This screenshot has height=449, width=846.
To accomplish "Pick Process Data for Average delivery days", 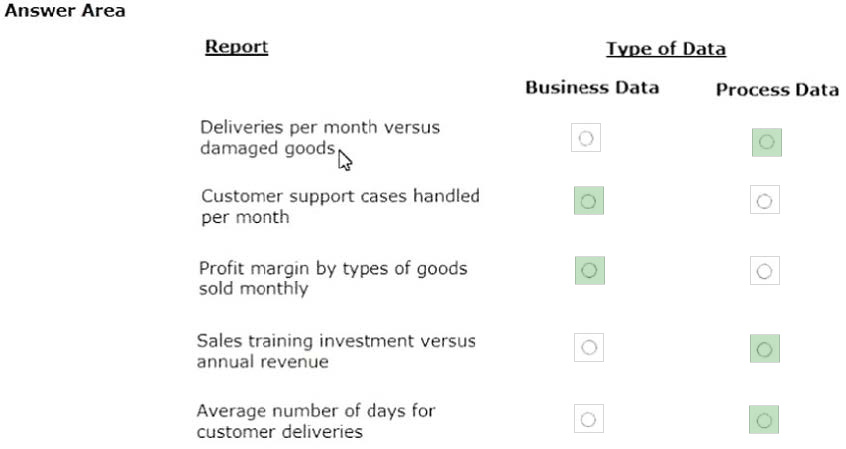I will (764, 418).
